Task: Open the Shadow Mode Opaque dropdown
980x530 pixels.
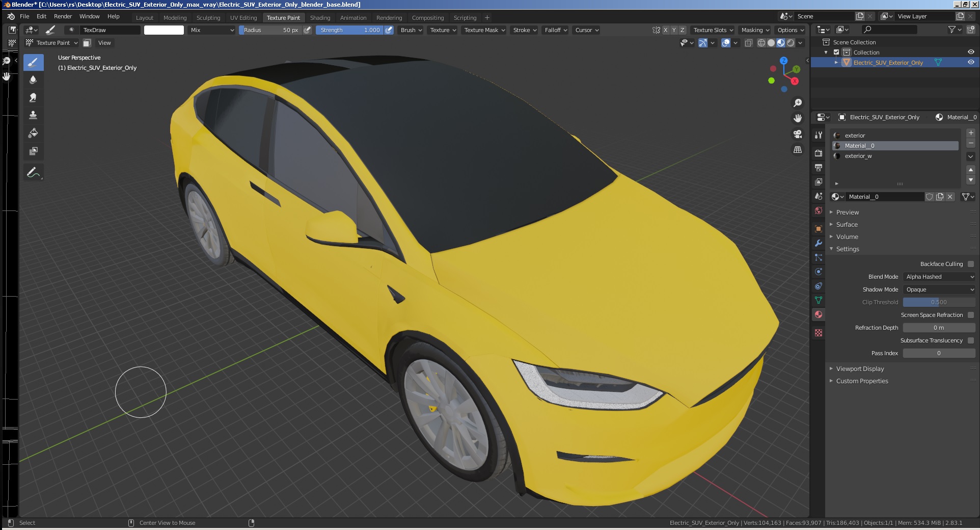Action: coord(939,289)
